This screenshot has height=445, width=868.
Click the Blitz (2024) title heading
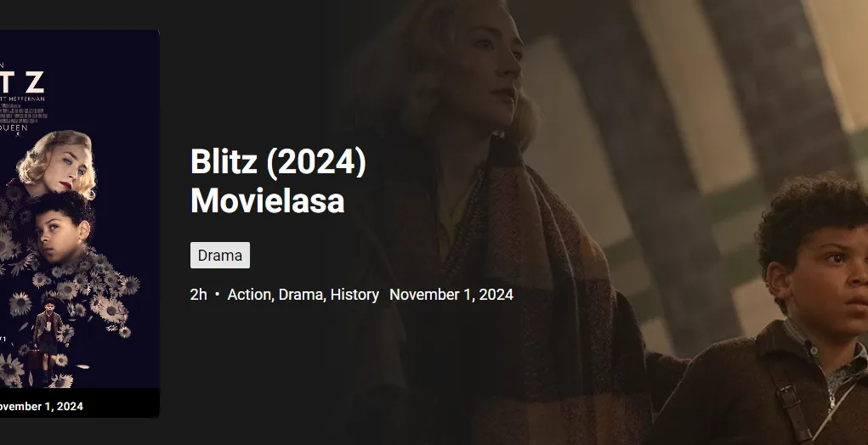coord(278,162)
